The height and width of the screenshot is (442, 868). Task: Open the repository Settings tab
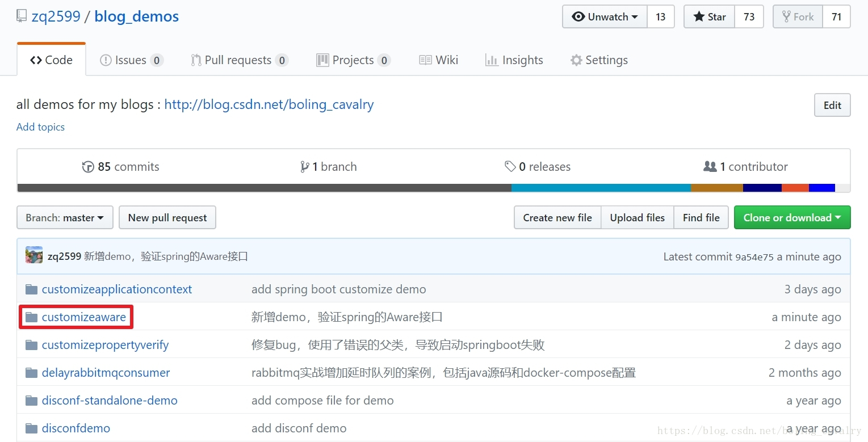[x=599, y=60]
